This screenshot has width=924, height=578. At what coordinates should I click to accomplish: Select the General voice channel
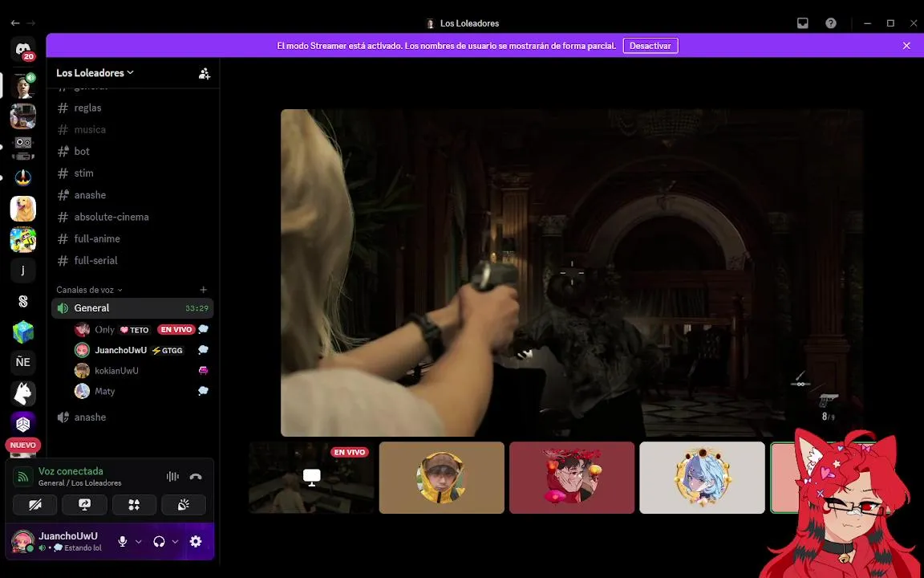pos(132,308)
